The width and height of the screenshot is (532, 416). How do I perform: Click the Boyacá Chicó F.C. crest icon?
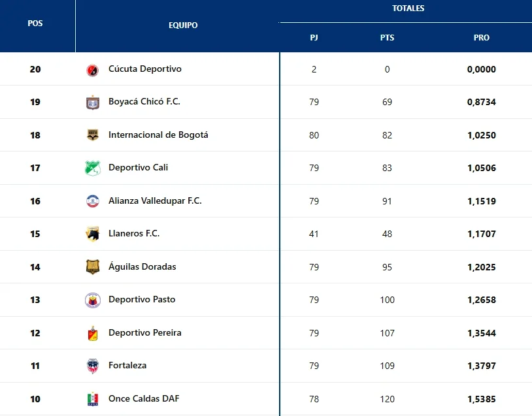pos(93,103)
